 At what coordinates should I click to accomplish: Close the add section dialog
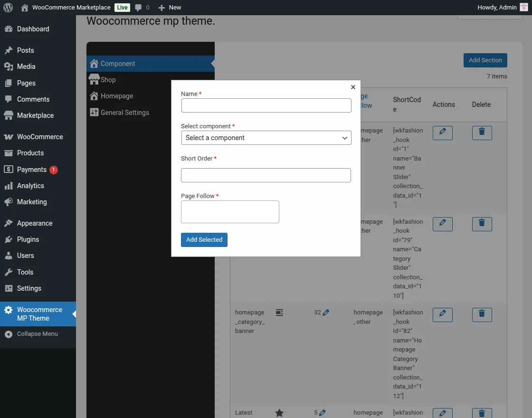[353, 87]
